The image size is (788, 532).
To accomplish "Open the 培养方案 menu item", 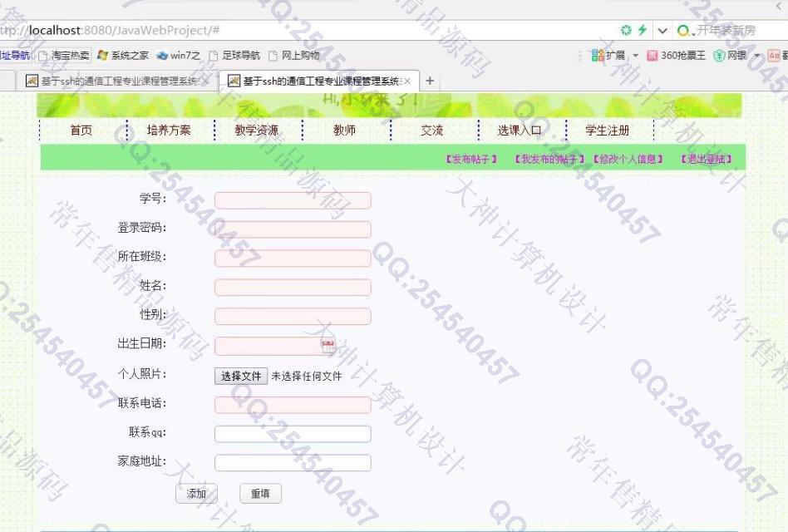I will (x=169, y=131).
